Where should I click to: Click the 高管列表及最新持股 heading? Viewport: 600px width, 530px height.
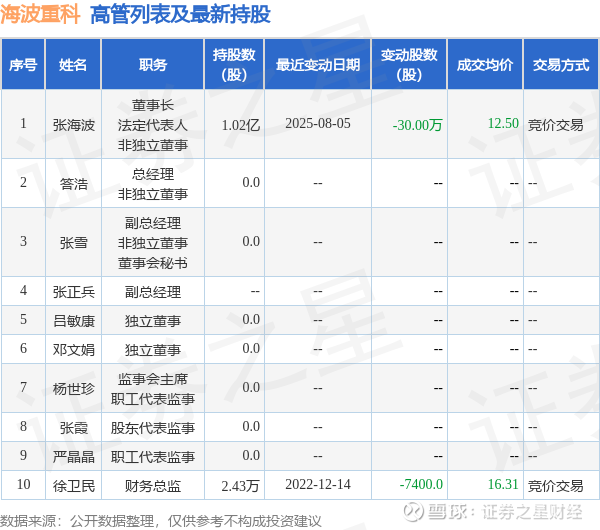click(x=180, y=14)
